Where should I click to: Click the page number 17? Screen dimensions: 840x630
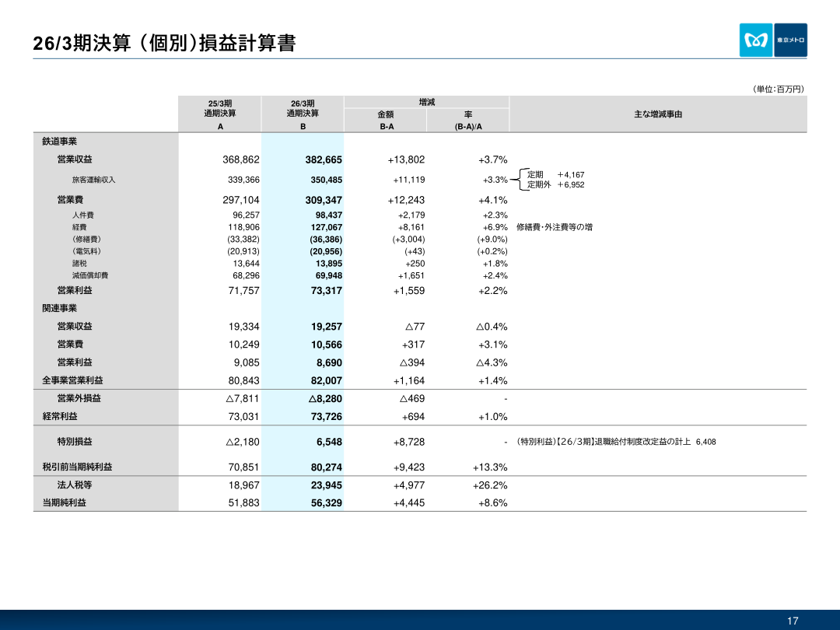point(793,621)
